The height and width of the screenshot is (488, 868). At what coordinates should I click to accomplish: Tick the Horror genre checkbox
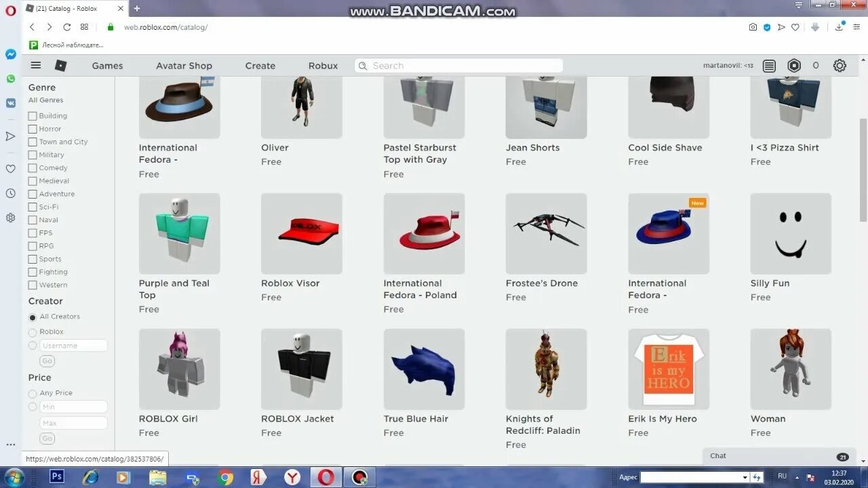(x=33, y=129)
